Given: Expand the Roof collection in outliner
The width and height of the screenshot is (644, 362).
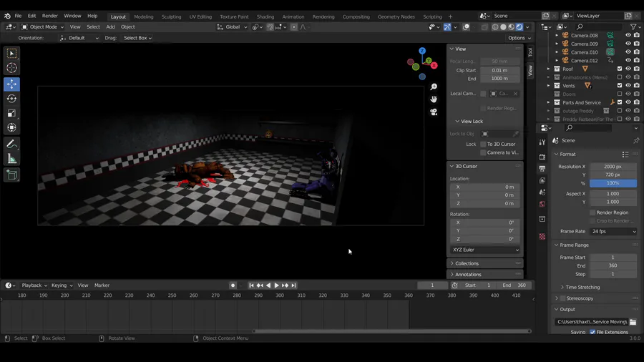Looking at the screenshot, I should [548, 69].
